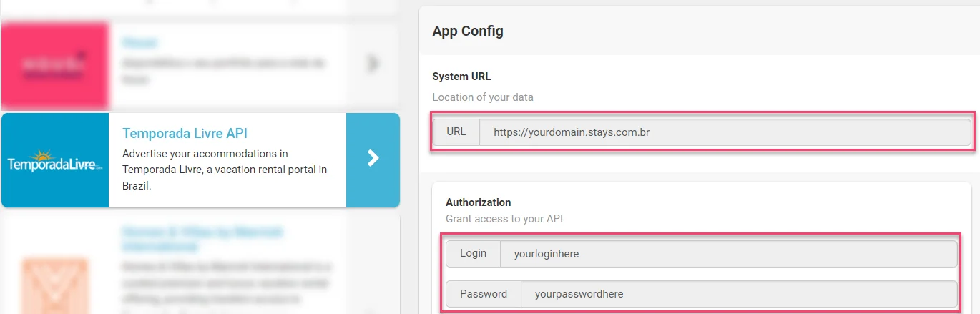The image size is (980, 314).
Task: Click the Authorization section heading
Action: (x=479, y=202)
